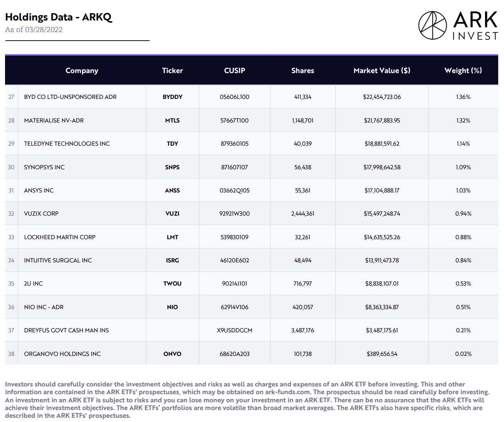
Task: Select the BYD CO LTD-UNSPONSORED ADR company name
Action: (70, 97)
